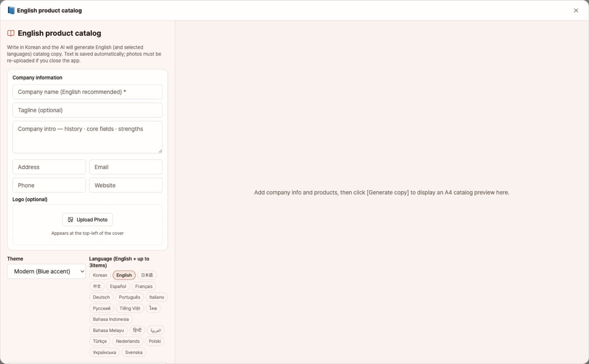Enable the Türkçe language chip
The width and height of the screenshot is (589, 364).
pos(100,341)
